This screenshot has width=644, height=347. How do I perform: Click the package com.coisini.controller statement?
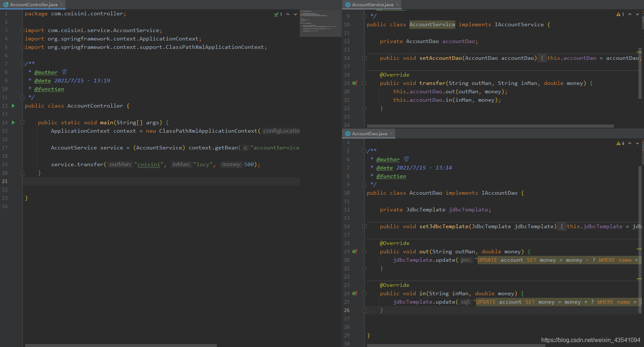(75, 13)
